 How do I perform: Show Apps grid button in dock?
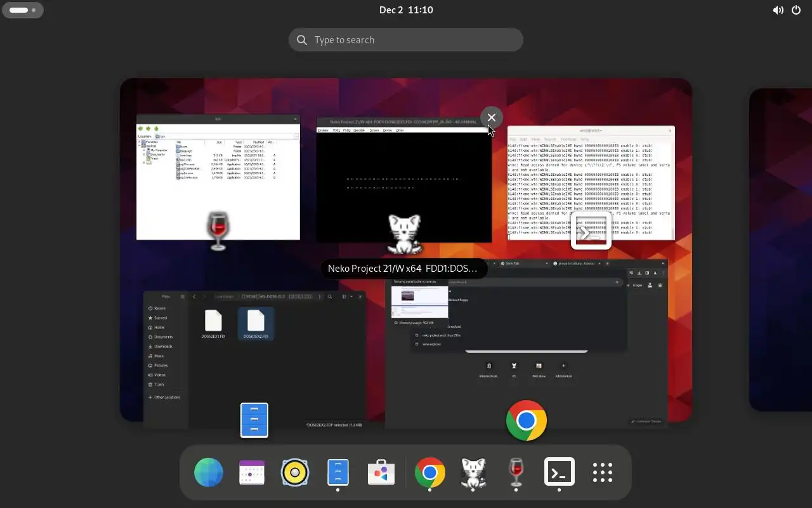pyautogui.click(x=602, y=472)
